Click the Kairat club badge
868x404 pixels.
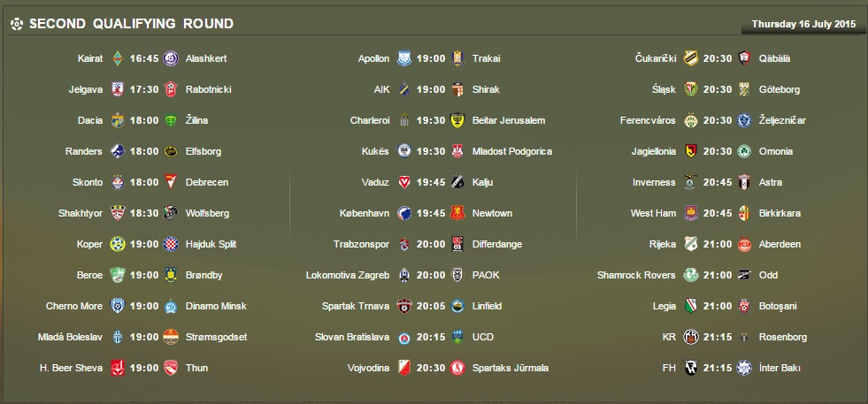point(117,58)
